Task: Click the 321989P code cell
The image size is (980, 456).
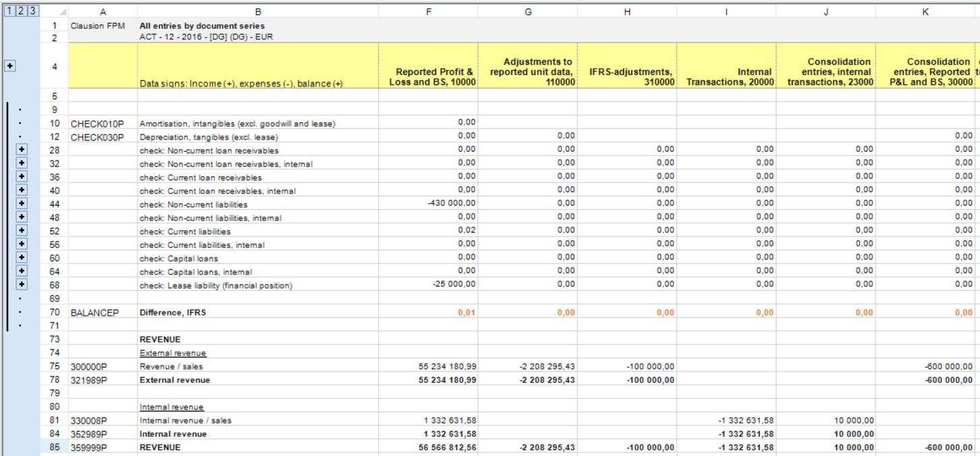Action: click(102, 379)
